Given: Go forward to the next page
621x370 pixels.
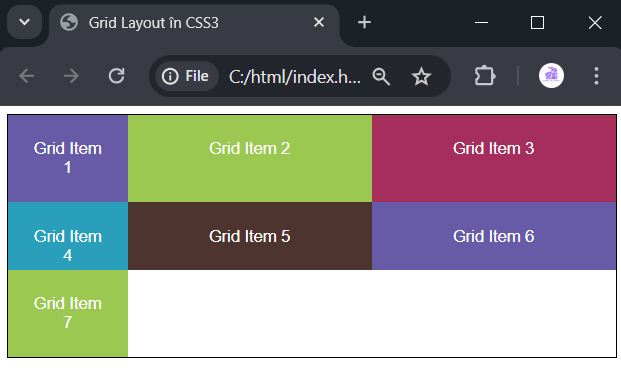Looking at the screenshot, I should (71, 76).
